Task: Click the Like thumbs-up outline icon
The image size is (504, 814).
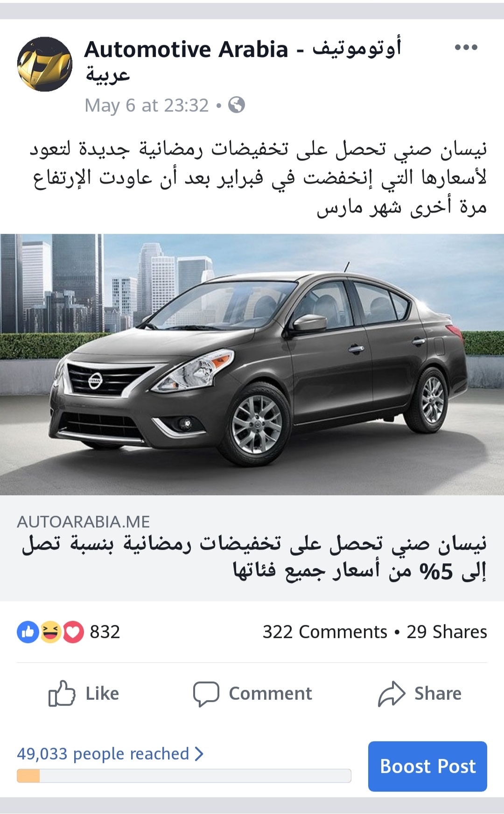Action: tap(62, 694)
